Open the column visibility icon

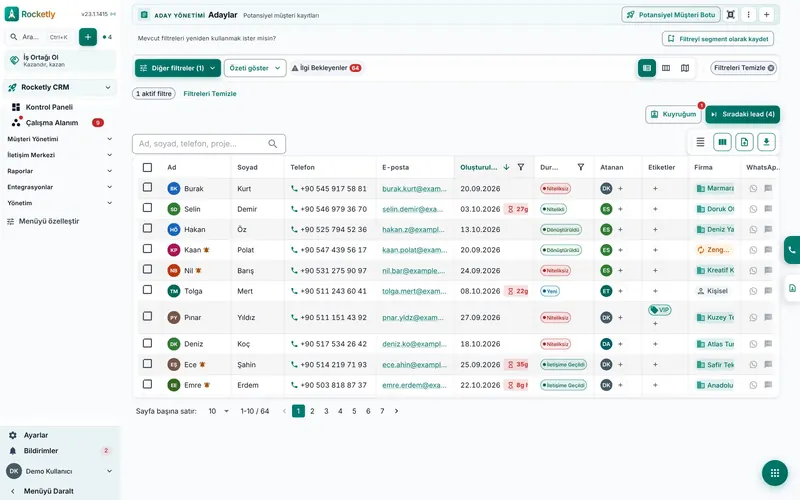point(722,142)
